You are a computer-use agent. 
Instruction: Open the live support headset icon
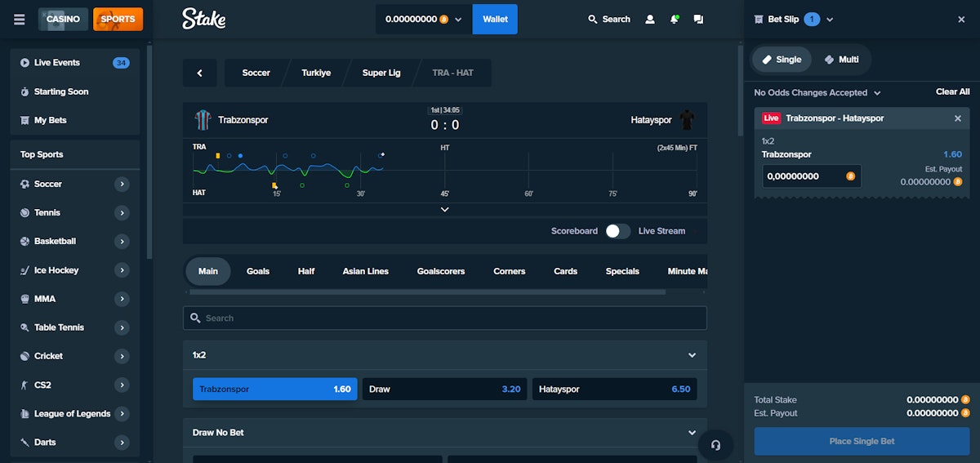716,445
